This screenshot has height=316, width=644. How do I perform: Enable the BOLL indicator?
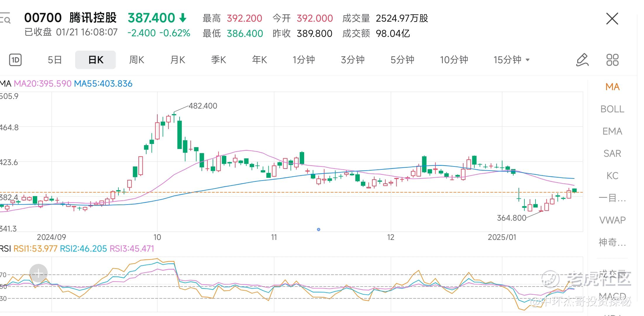pos(612,109)
